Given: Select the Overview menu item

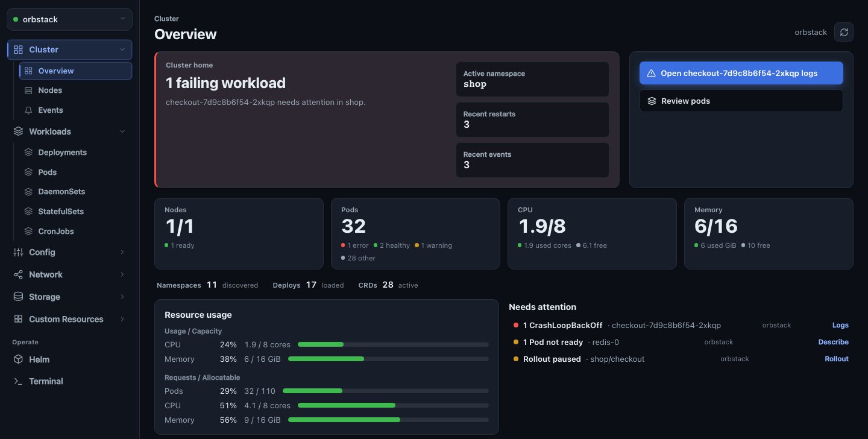Looking at the screenshot, I should pos(75,71).
